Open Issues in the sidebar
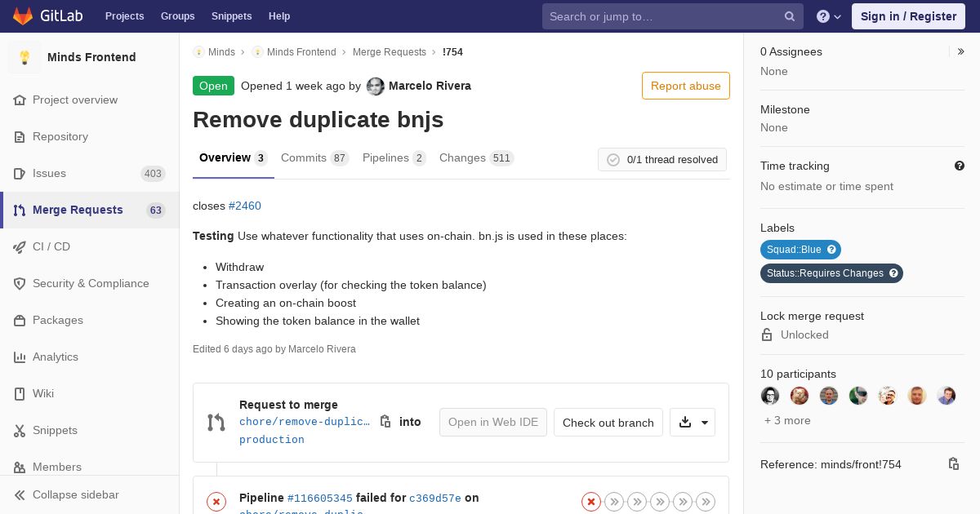The image size is (980, 514). [90, 174]
